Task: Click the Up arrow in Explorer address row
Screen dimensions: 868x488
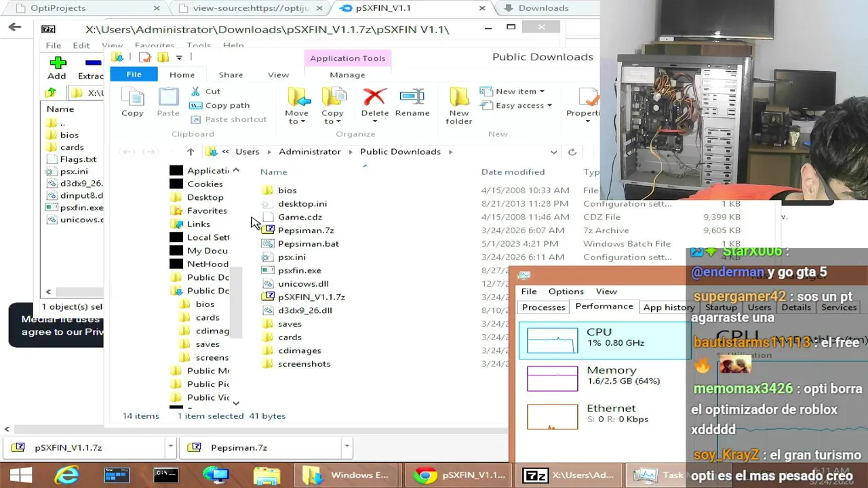Action: 191,152
